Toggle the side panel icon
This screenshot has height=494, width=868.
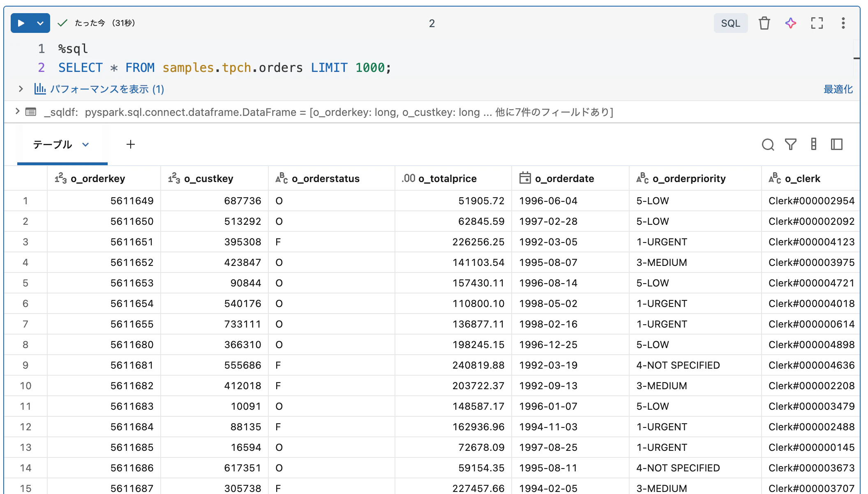(837, 144)
